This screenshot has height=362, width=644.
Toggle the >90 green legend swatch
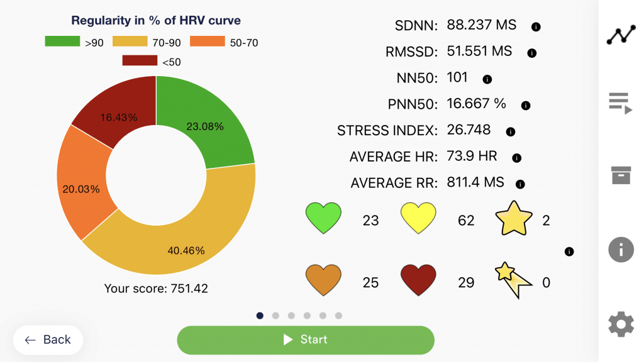click(x=62, y=42)
